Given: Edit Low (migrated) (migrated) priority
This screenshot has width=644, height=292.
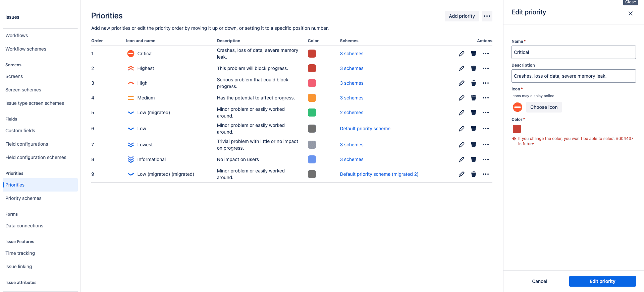Looking at the screenshot, I should [462, 174].
